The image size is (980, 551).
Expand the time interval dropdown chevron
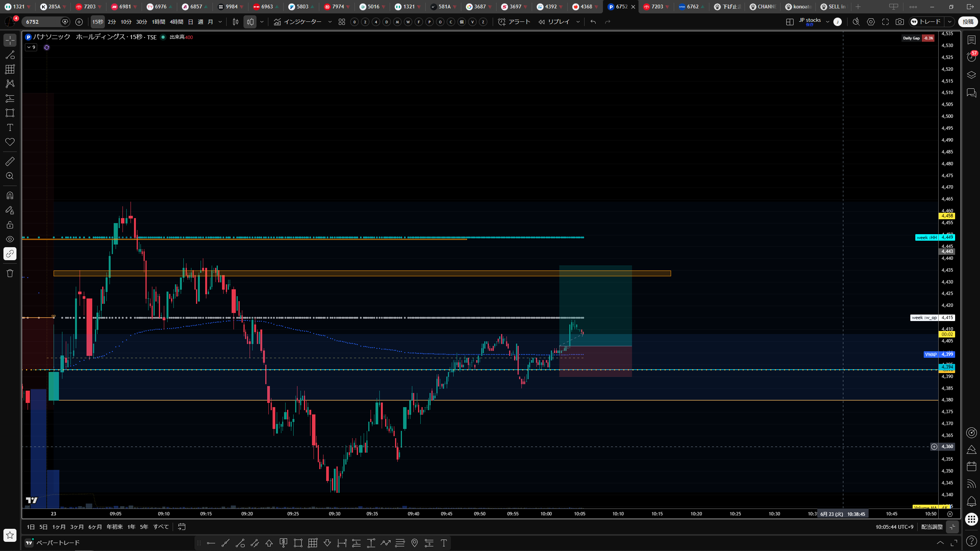coord(220,22)
